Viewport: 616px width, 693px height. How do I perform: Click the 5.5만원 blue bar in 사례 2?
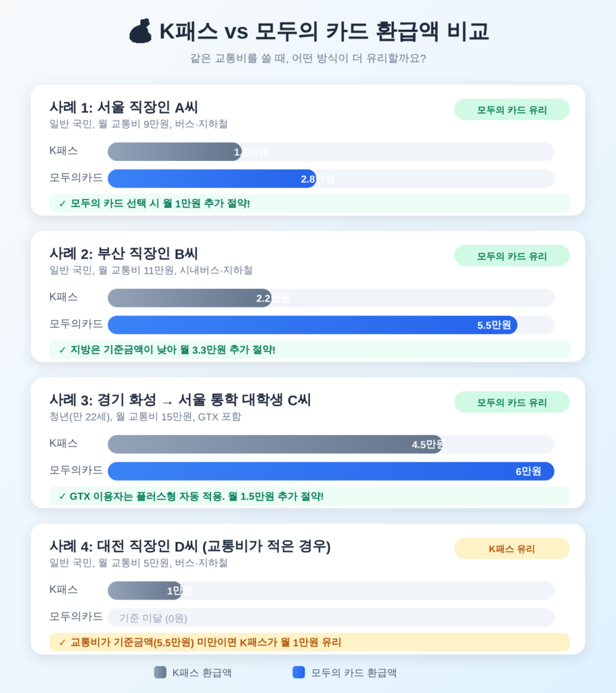(311, 325)
